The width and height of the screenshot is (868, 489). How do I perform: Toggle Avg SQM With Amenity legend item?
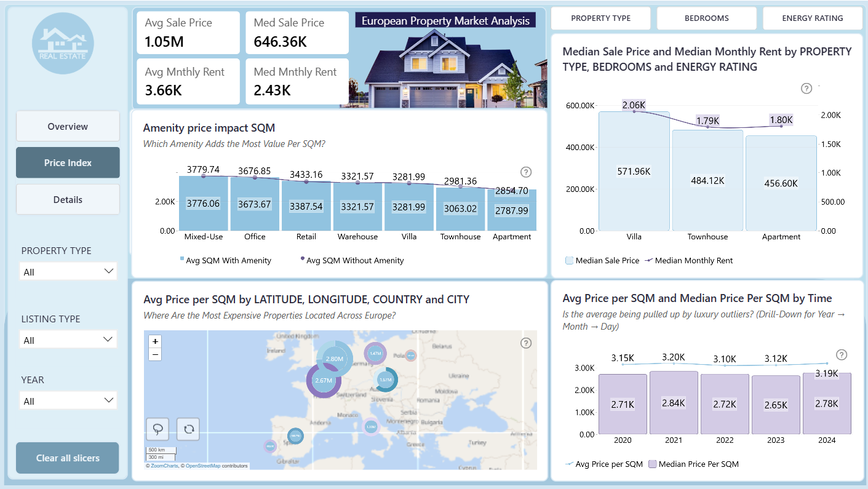tap(225, 260)
